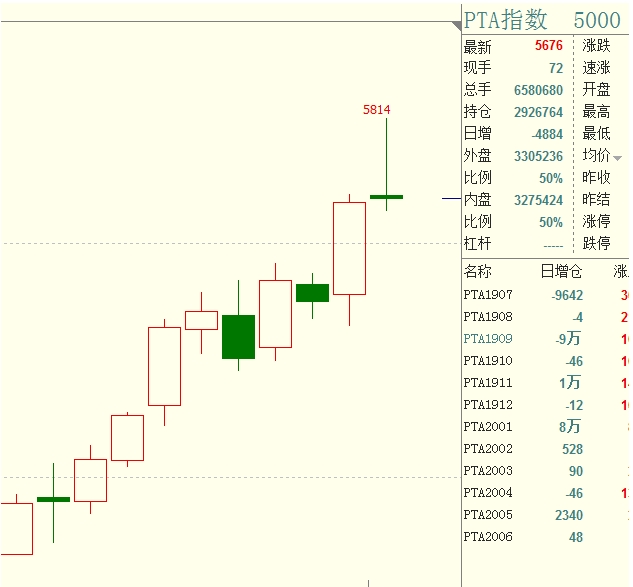Image resolution: width=633 pixels, height=587 pixels.
Task: Select the tall red candlestick below the 5814 candle
Action: coord(349,248)
